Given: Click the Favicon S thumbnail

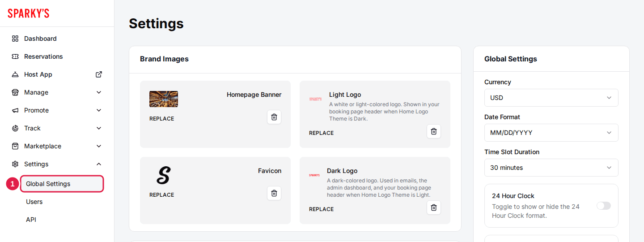Looking at the screenshot, I should click(x=163, y=175).
